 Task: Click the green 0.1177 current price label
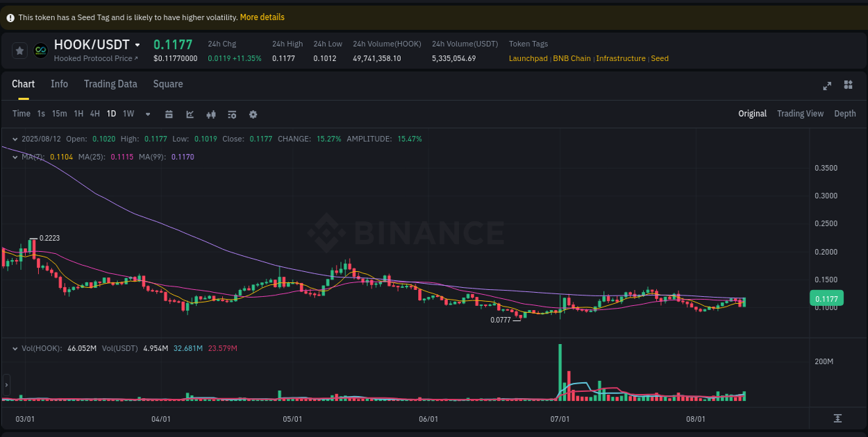[x=826, y=298]
